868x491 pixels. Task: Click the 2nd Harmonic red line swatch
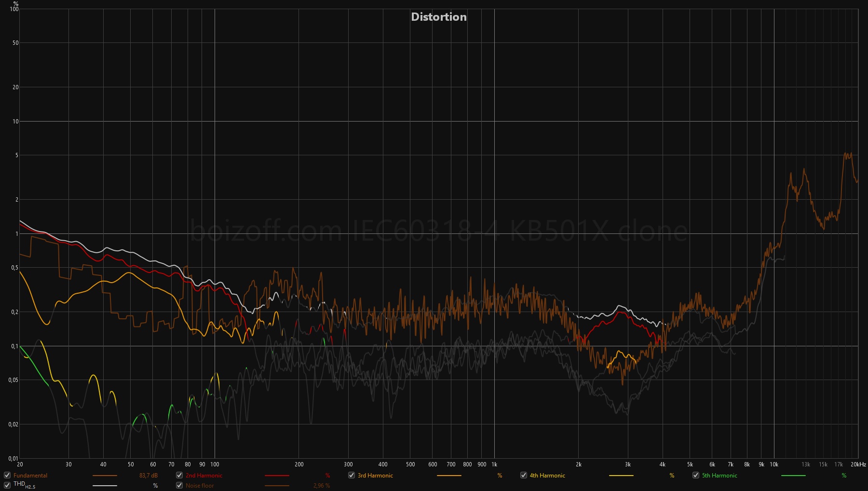(277, 476)
